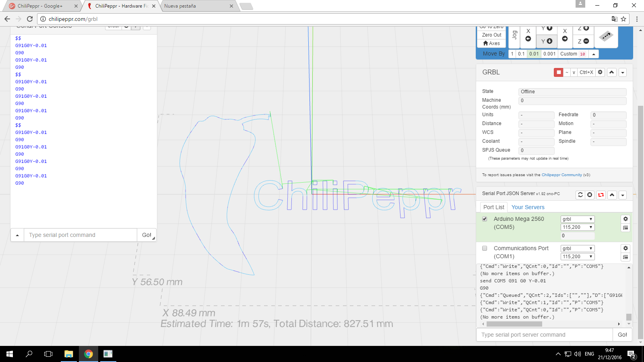Open baud rate dropdown for COM5

[x=577, y=227]
